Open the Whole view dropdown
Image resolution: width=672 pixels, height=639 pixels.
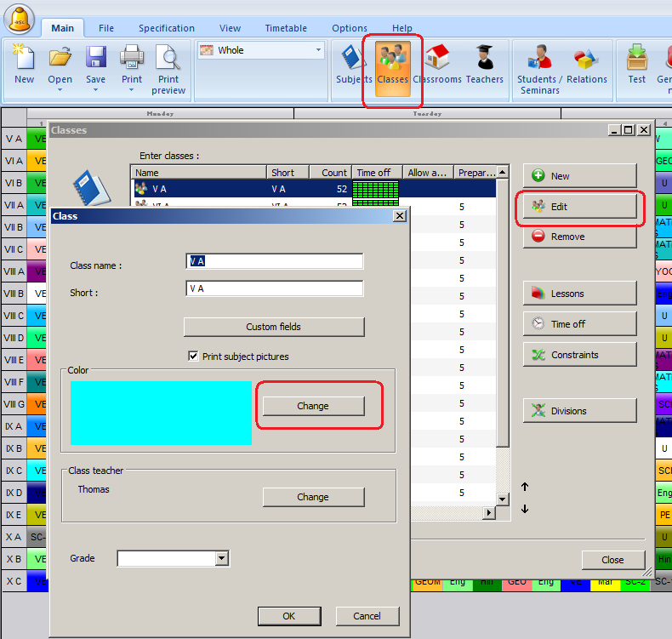(x=260, y=50)
